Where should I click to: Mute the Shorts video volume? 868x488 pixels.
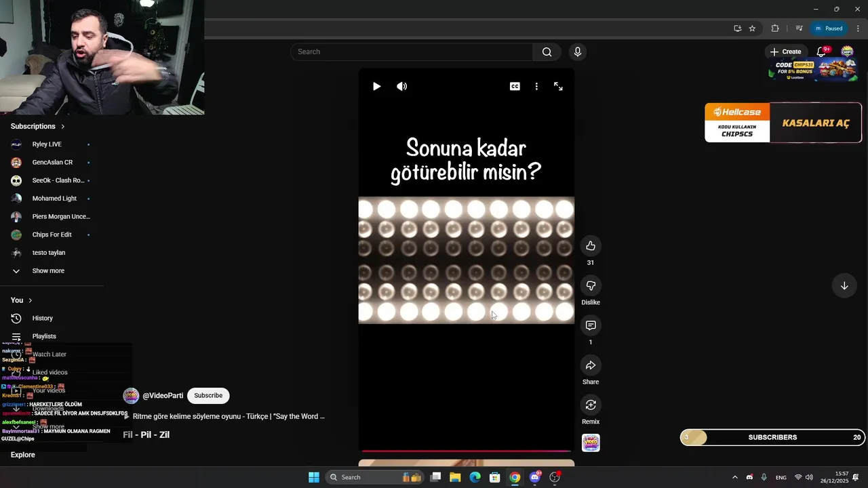click(402, 87)
